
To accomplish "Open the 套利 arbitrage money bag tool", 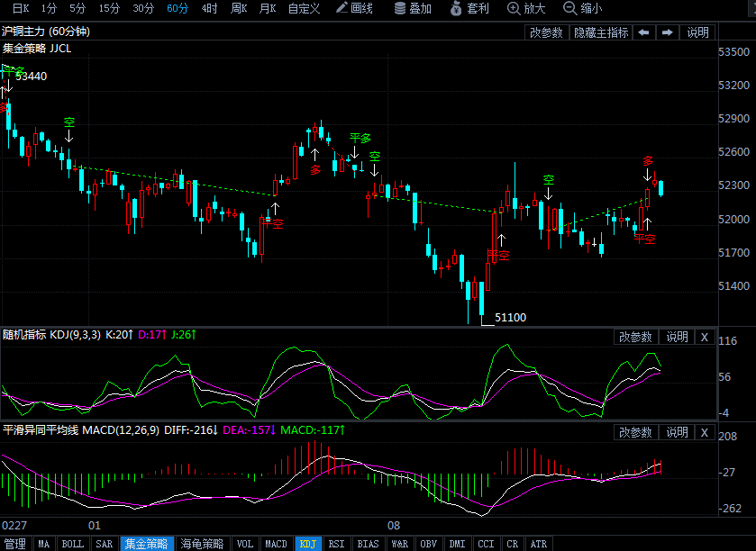I will point(470,9).
